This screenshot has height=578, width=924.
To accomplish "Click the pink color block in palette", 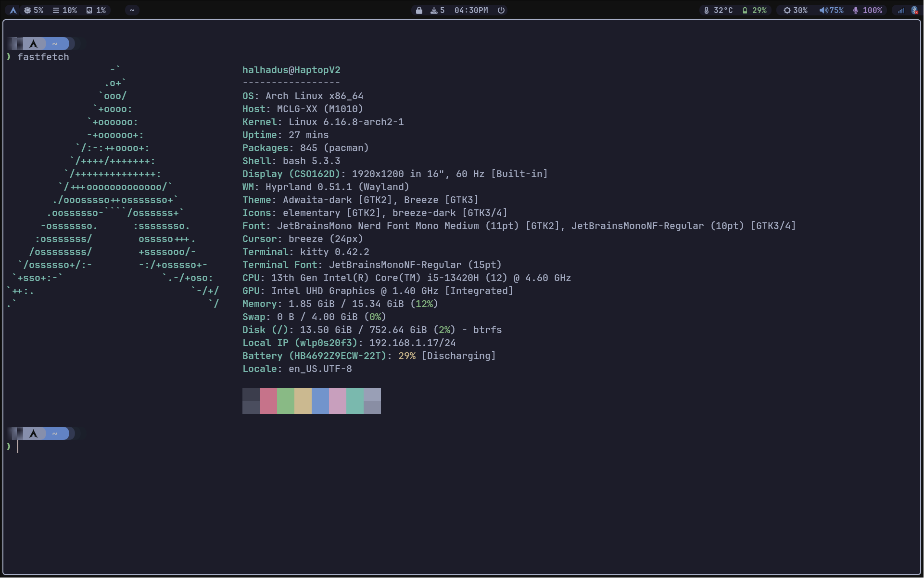I will click(338, 401).
